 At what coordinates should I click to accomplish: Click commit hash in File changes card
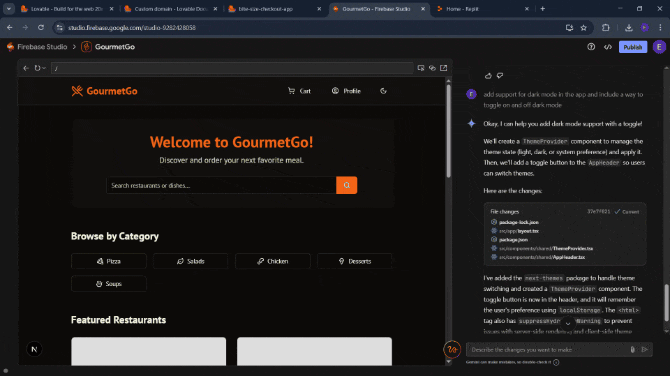(598, 212)
